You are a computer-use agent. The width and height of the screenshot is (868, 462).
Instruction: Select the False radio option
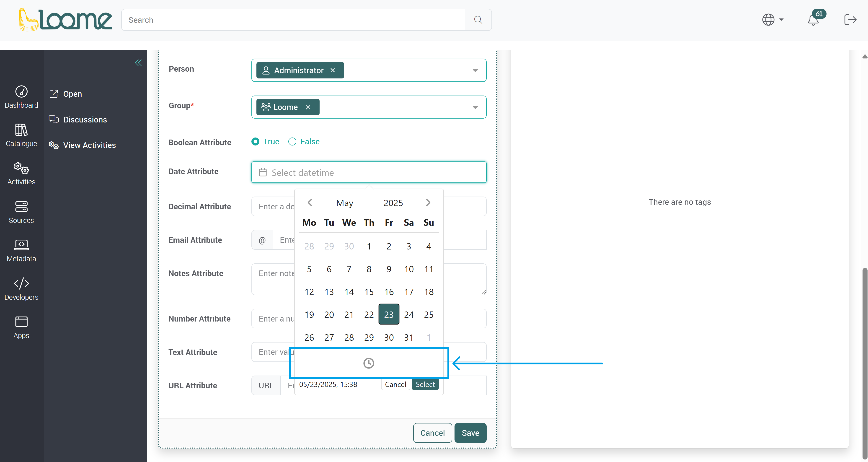(292, 142)
